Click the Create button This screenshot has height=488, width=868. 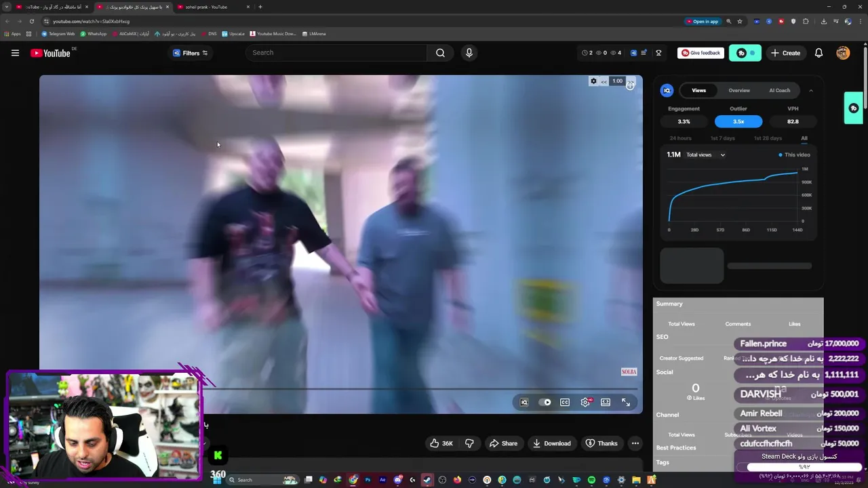[x=785, y=53]
